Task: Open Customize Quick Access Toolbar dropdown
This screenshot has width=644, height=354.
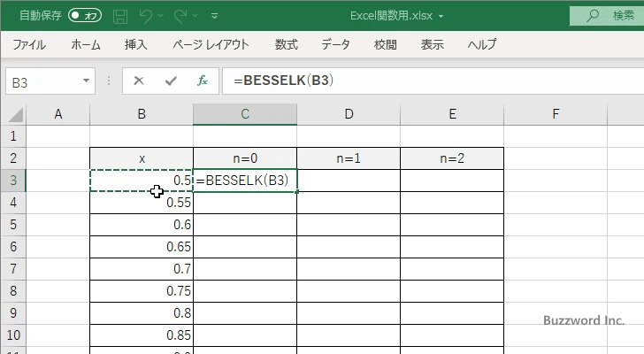Action: pyautogui.click(x=214, y=16)
